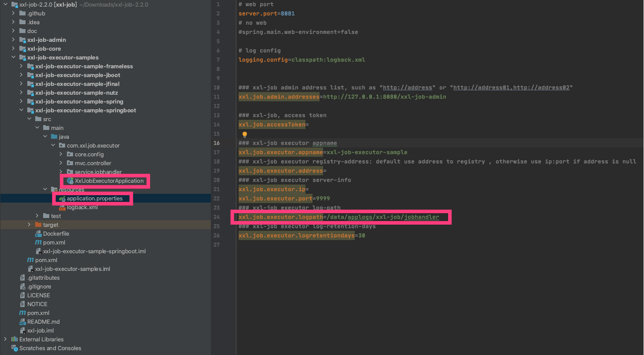Click xxl.job.executor.logpath property line
The width and height of the screenshot is (644, 355).
(x=339, y=217)
